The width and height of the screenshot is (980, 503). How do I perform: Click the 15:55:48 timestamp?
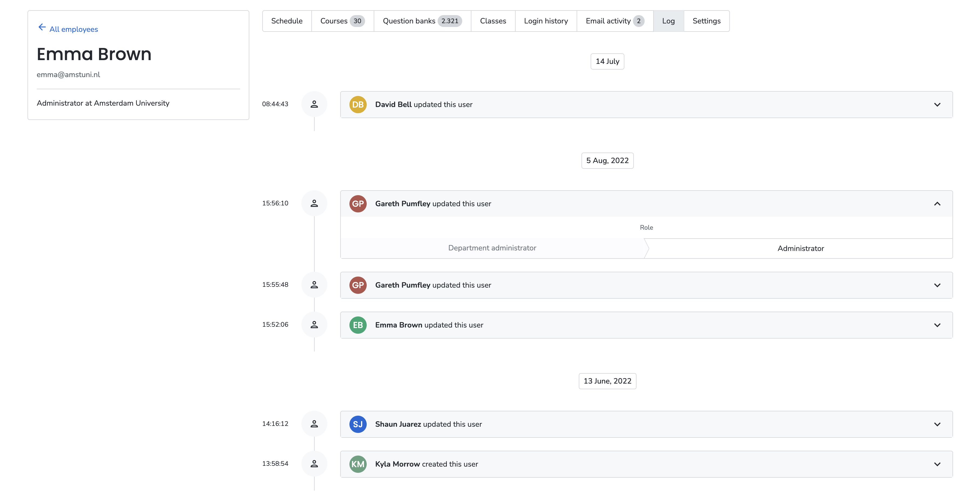coord(275,284)
